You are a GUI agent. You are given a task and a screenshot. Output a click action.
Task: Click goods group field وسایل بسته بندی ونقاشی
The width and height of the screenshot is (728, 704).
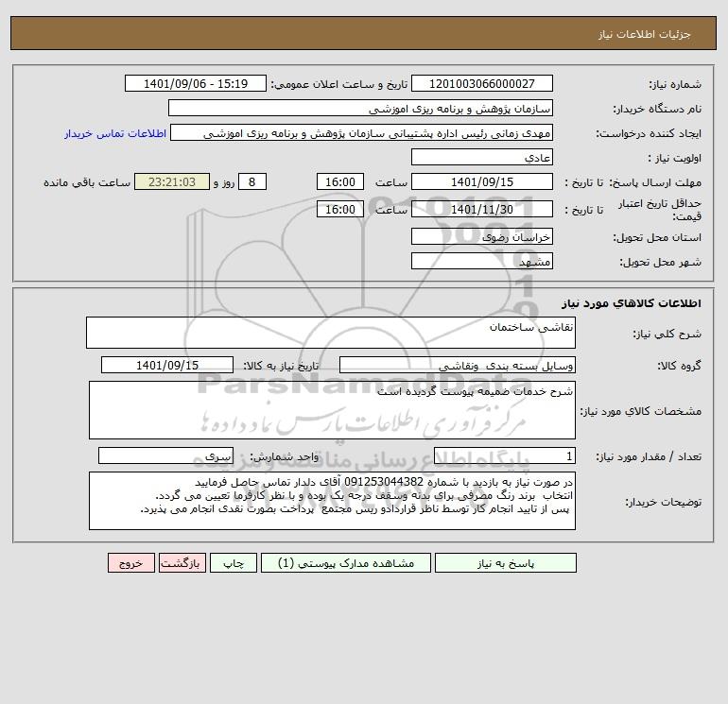click(458, 365)
